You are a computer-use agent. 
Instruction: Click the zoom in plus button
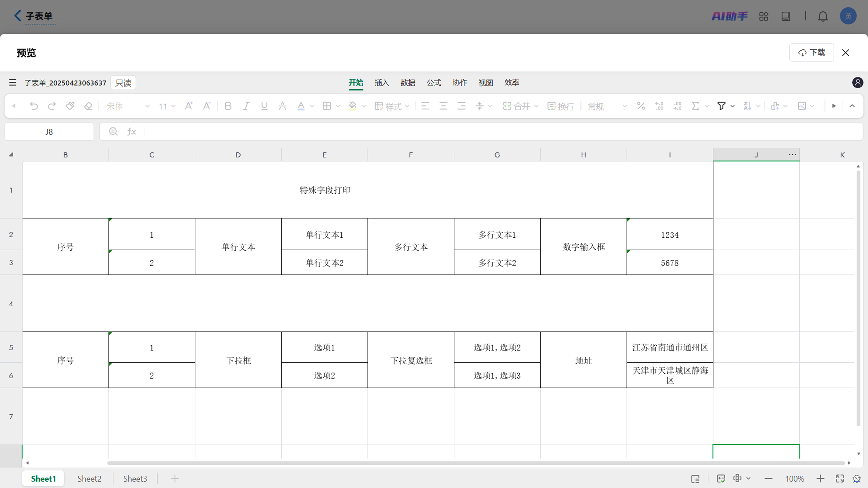pos(821,479)
